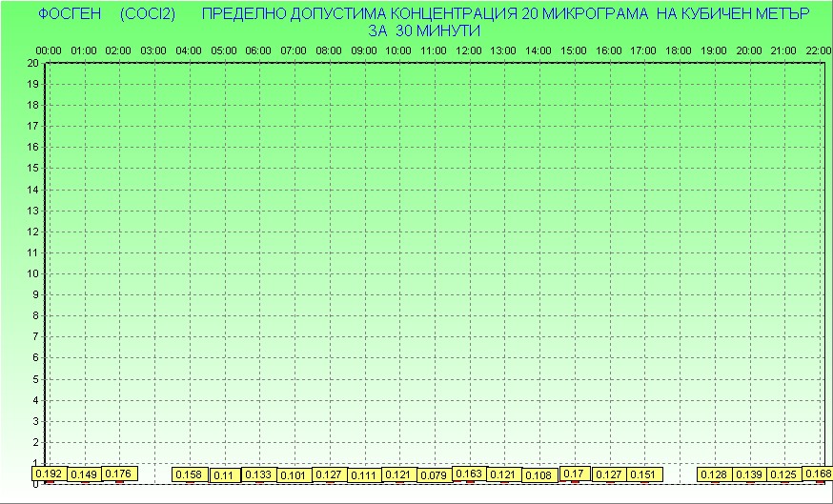Select the 0.133 data label

pos(259,474)
